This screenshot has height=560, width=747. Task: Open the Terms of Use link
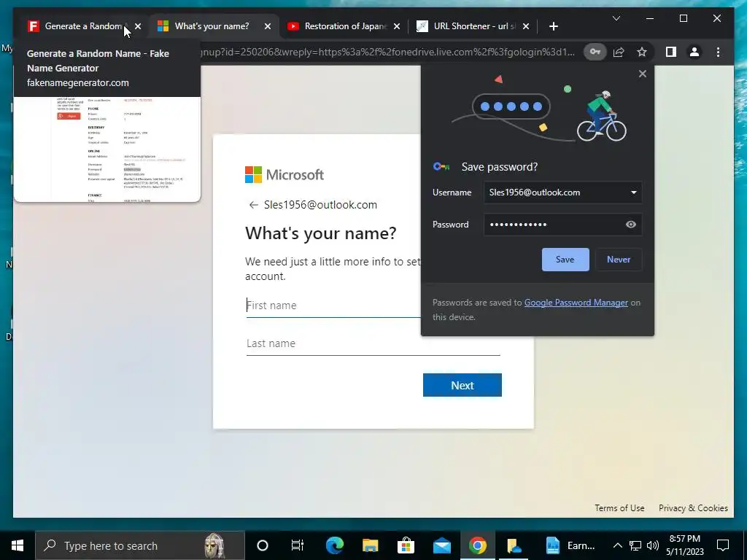619,508
